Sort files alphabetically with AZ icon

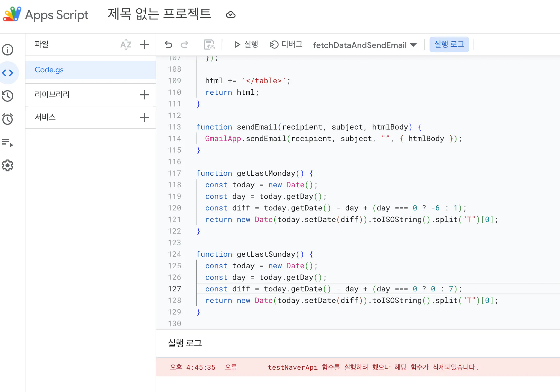[126, 45]
